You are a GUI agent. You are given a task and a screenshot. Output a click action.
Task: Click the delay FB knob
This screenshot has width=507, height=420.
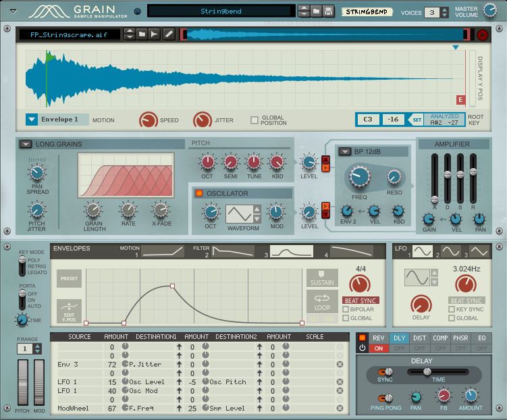(444, 396)
